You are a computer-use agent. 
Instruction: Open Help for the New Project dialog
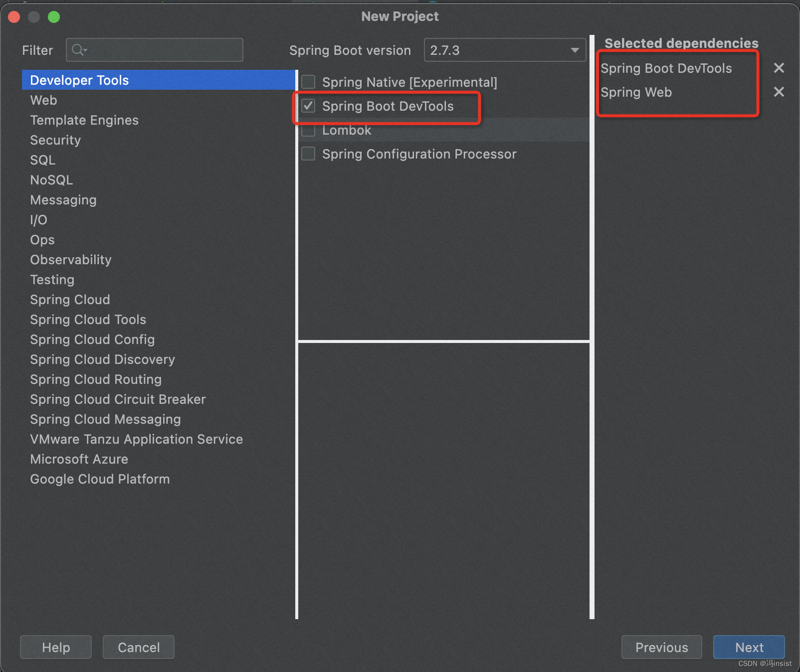[56, 647]
